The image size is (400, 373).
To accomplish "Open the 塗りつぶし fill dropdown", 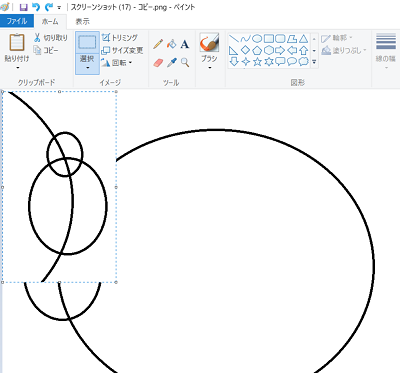I will click(x=344, y=50).
